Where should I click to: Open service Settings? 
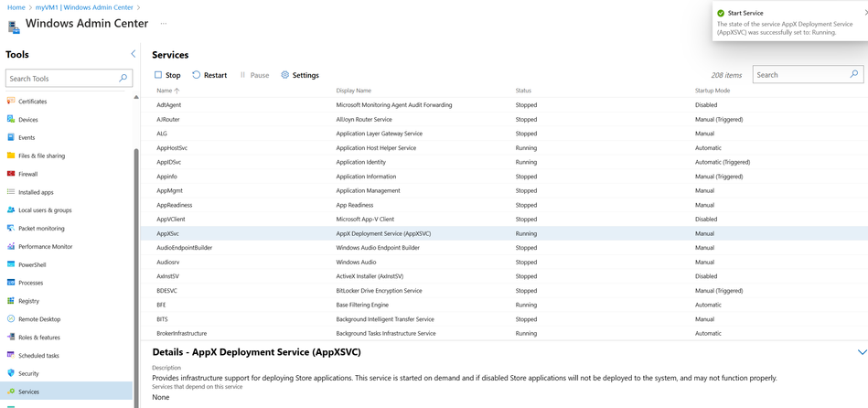click(299, 75)
